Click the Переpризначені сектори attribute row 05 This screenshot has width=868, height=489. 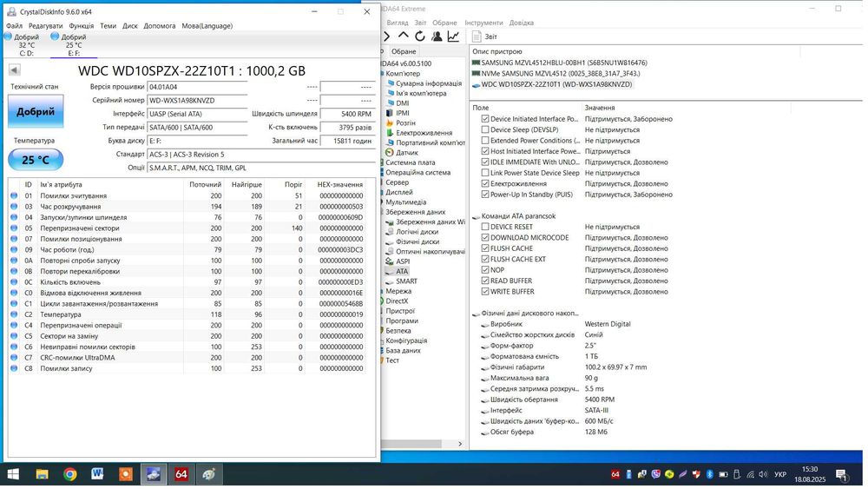coord(187,228)
